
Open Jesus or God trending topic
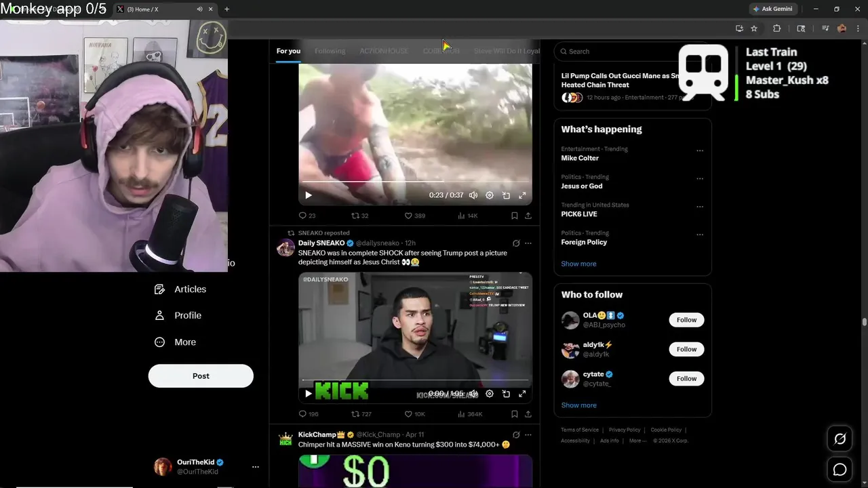582,186
